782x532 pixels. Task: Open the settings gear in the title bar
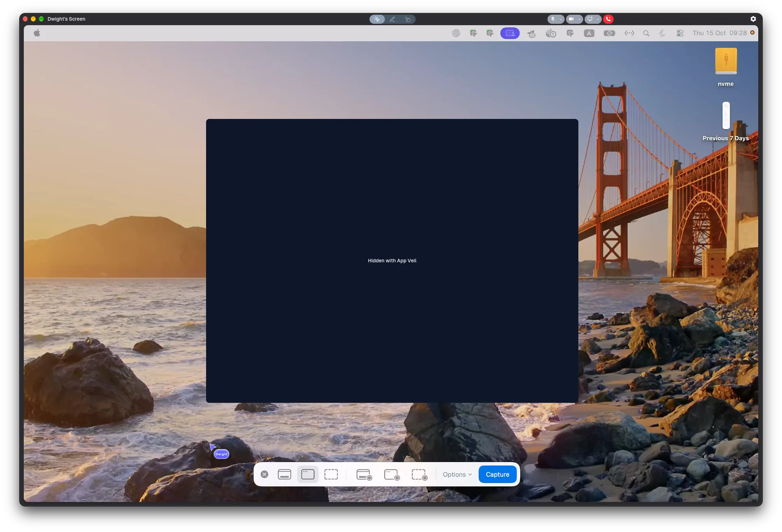coord(753,19)
